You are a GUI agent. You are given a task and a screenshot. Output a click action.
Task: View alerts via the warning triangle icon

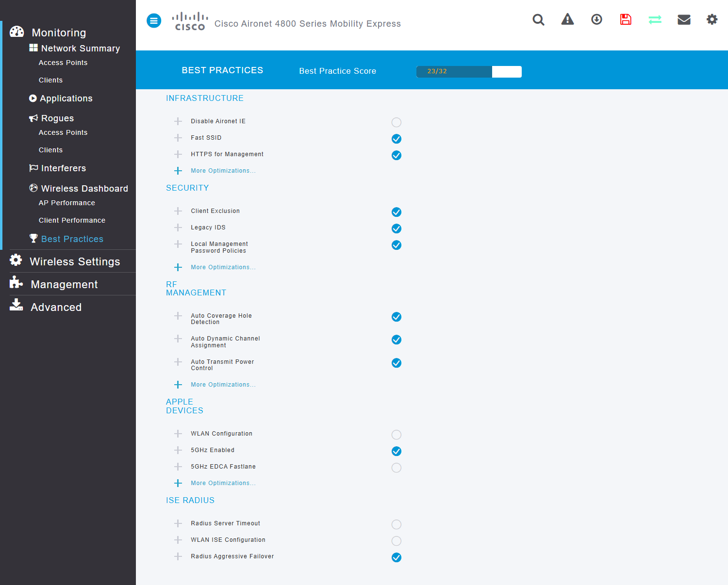[567, 19]
